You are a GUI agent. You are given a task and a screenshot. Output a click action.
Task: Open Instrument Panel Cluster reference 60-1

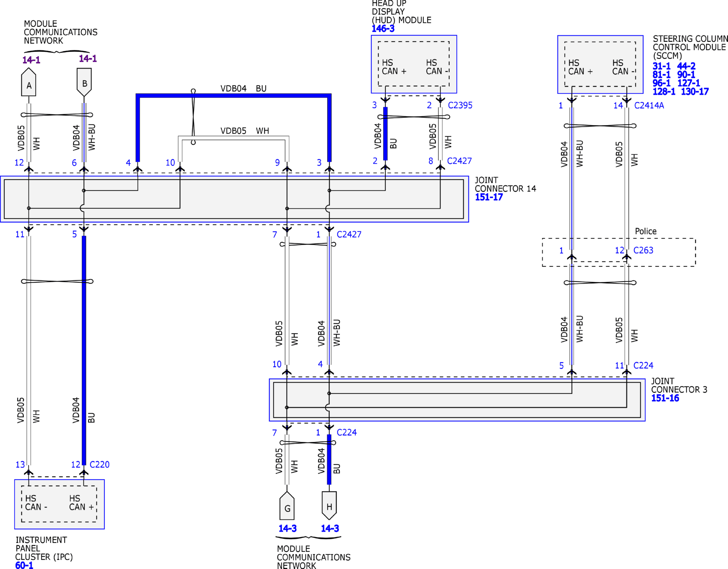(24, 566)
